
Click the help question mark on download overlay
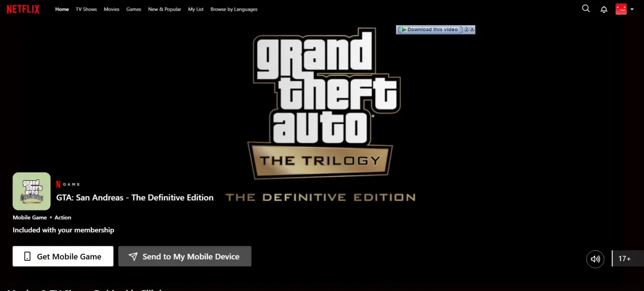click(x=466, y=30)
